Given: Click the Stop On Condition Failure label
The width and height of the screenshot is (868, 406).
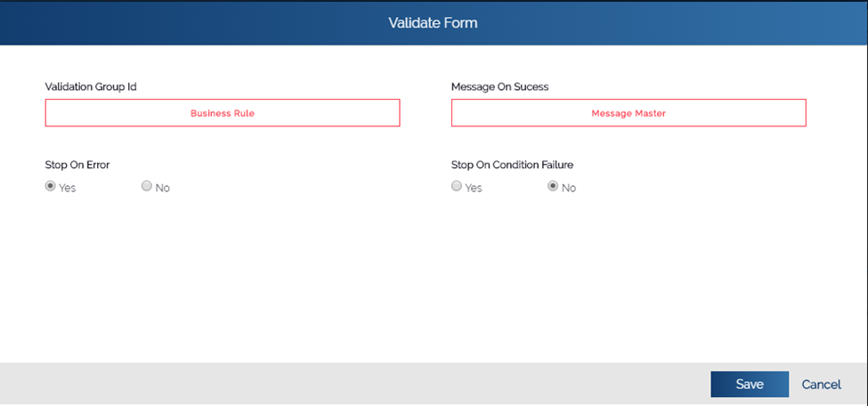Looking at the screenshot, I should [512, 165].
